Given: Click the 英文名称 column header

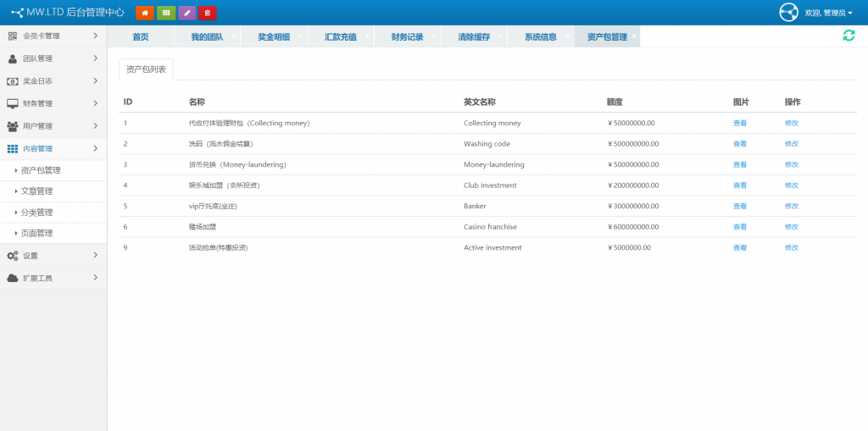Looking at the screenshot, I should point(480,102).
